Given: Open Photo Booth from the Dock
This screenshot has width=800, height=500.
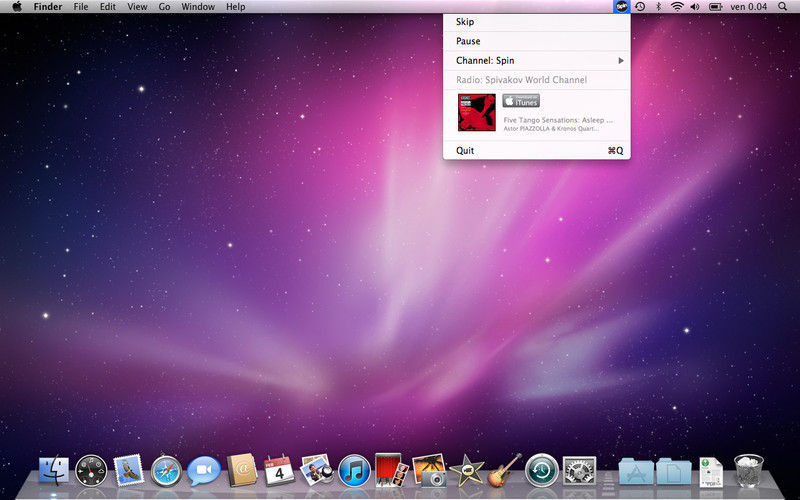Looking at the screenshot, I should click(389, 469).
